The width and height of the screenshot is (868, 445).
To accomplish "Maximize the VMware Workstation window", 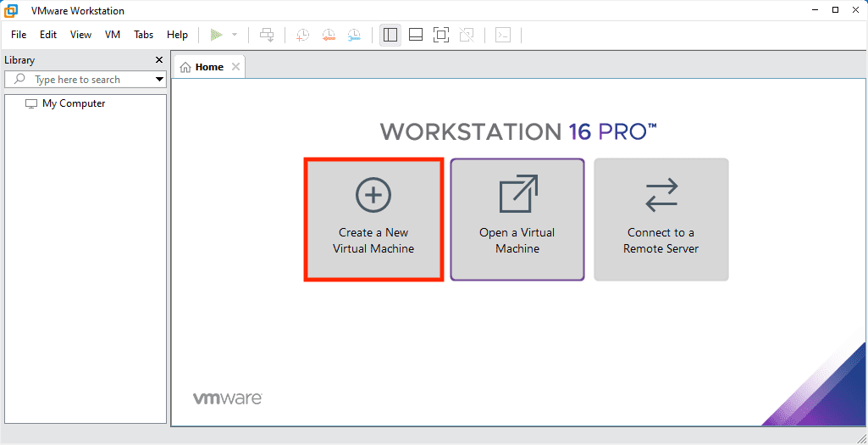I will tap(835, 10).
